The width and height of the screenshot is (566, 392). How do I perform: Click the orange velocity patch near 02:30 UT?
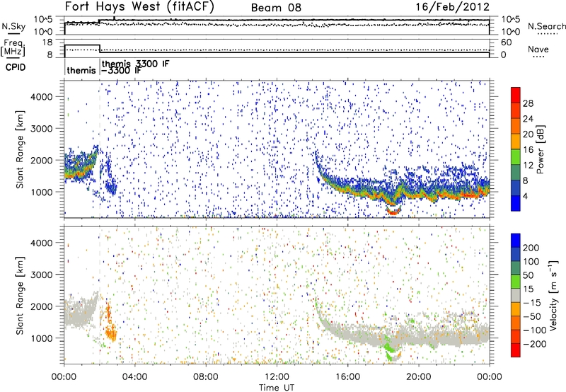[x=110, y=325]
